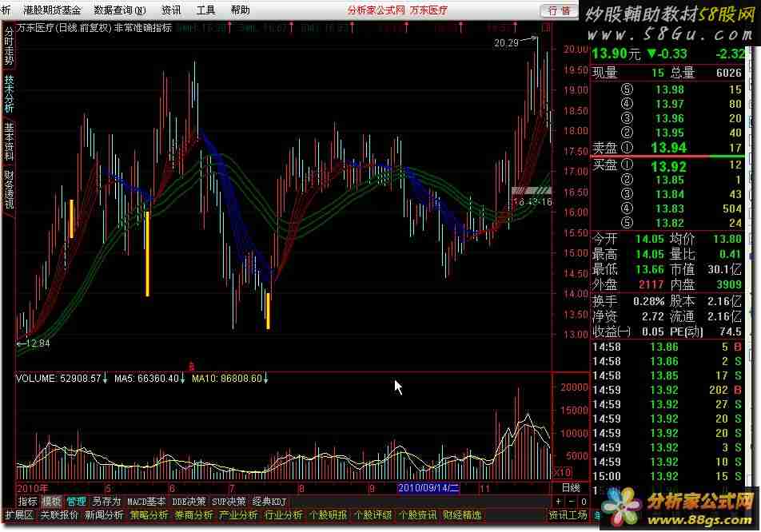Click the 日线 period selector

[571, 488]
